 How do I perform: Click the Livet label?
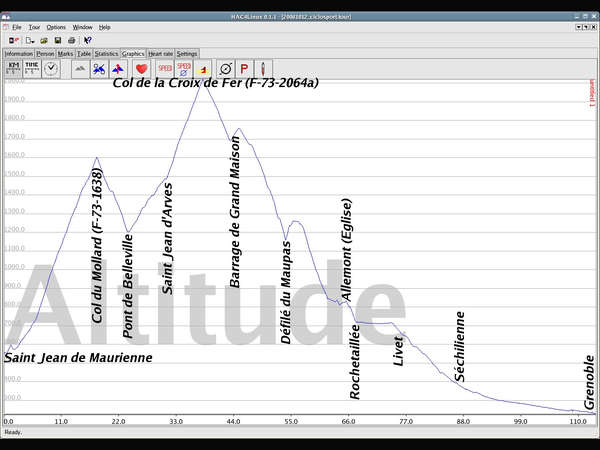coord(398,351)
